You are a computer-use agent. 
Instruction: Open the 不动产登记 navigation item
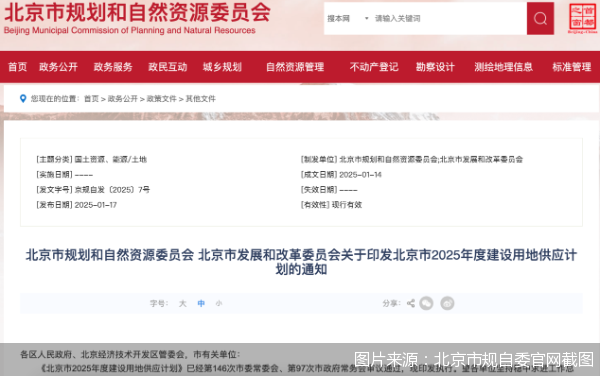[374, 67]
